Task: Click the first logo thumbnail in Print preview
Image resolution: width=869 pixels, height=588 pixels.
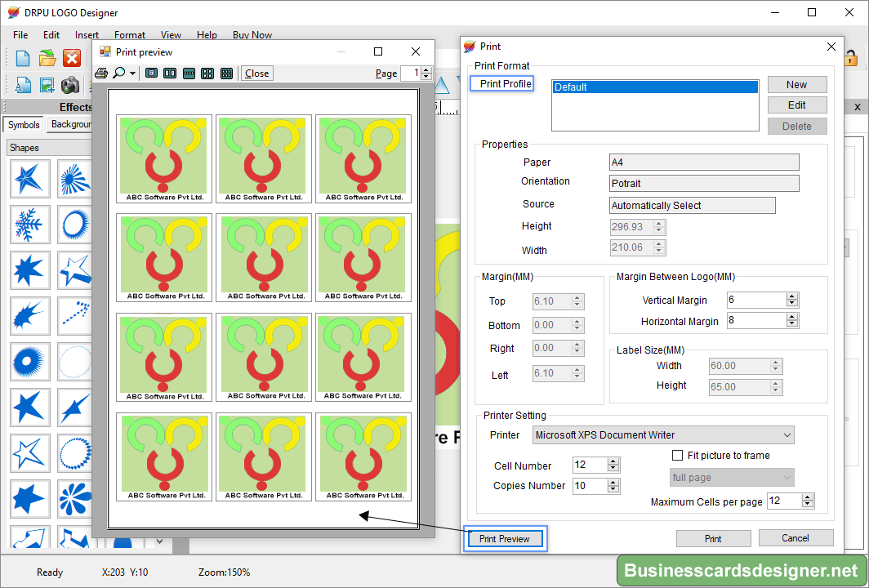Action: coord(164,158)
